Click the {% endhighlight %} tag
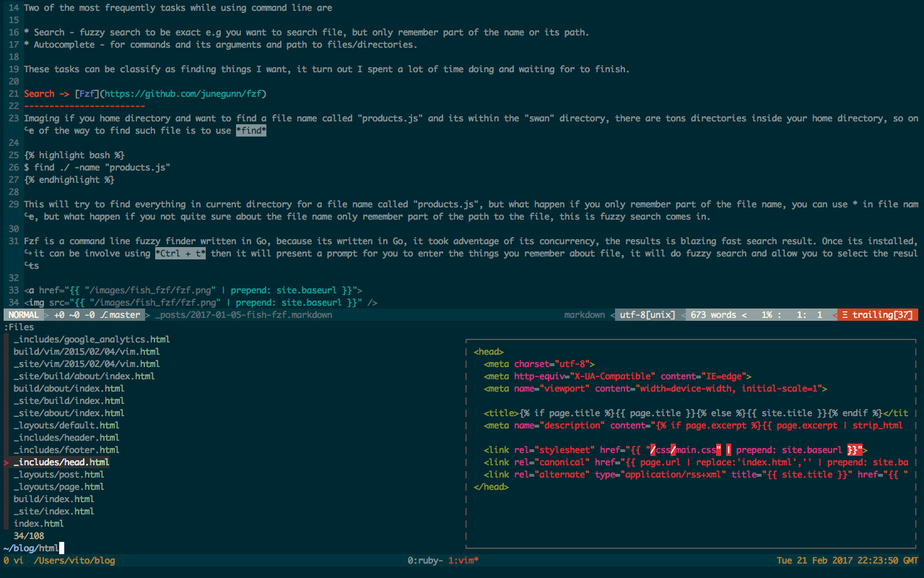Image resolution: width=924 pixels, height=578 pixels. (69, 179)
